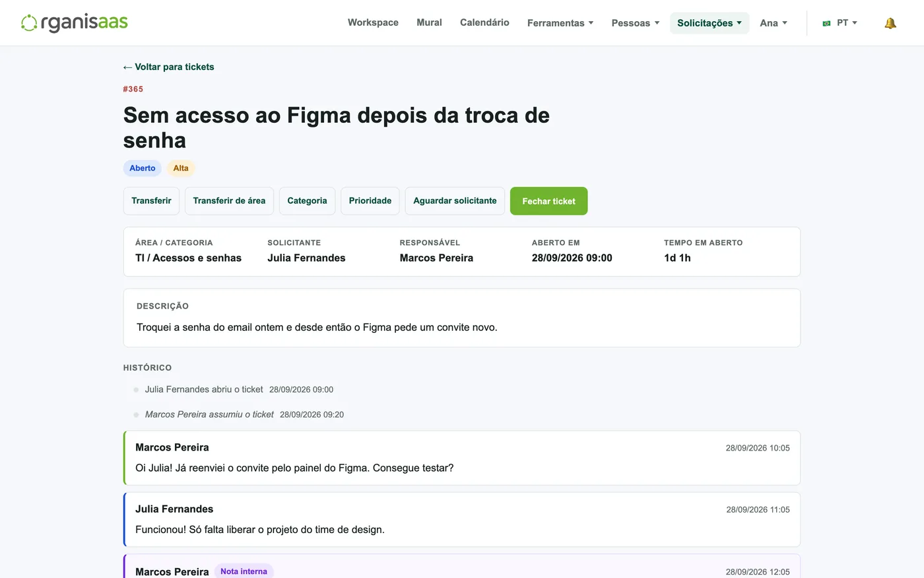
Task: Click ticket number #365
Action: [133, 89]
